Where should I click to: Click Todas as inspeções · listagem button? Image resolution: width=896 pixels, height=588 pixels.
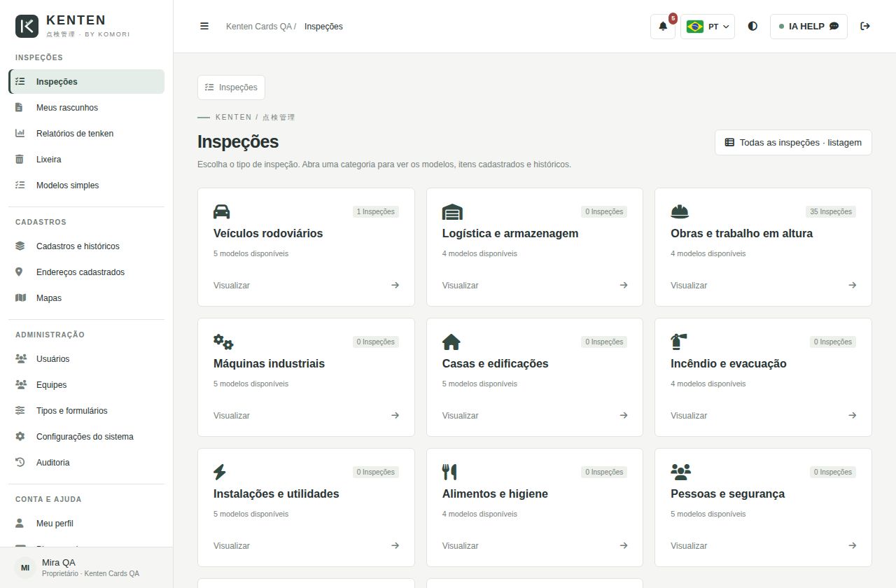[x=793, y=142]
